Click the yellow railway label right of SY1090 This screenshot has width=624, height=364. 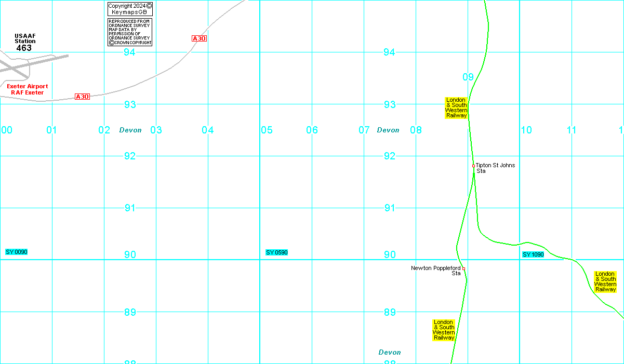pos(605,281)
